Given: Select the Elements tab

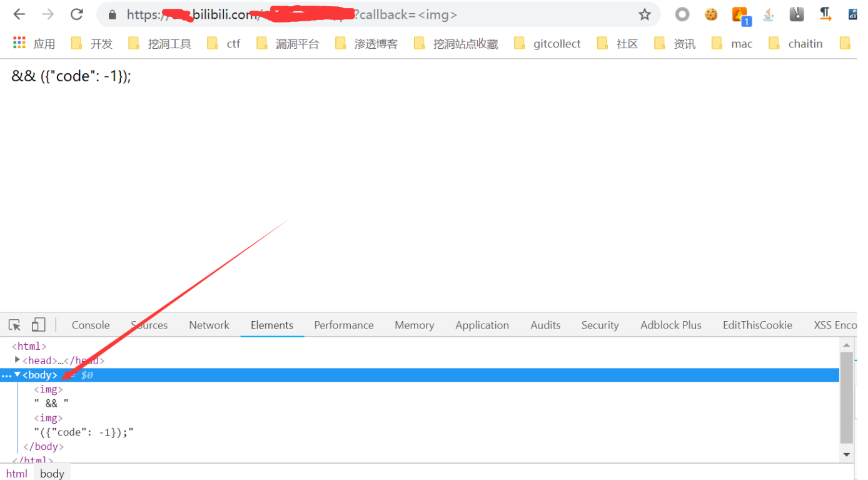Looking at the screenshot, I should click(x=272, y=325).
